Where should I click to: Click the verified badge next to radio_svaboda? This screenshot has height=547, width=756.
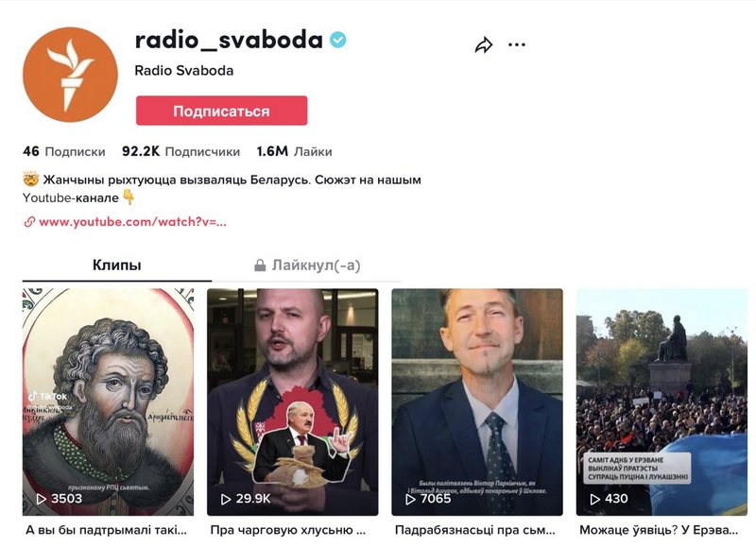[338, 40]
